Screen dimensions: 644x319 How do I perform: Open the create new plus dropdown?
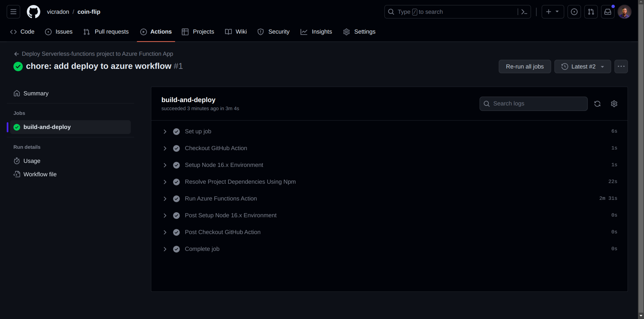(552, 12)
